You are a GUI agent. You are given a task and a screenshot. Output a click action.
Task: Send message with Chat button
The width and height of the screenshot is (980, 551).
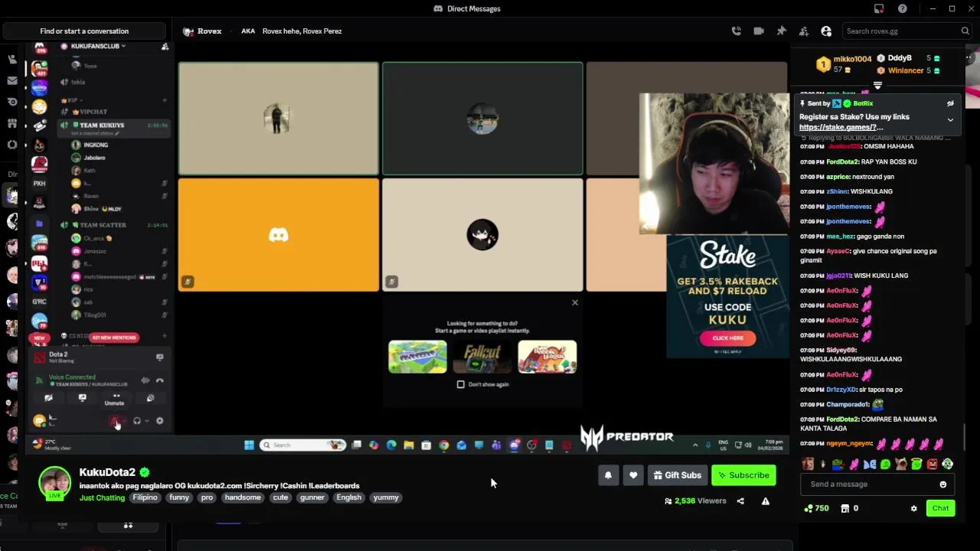tap(940, 508)
